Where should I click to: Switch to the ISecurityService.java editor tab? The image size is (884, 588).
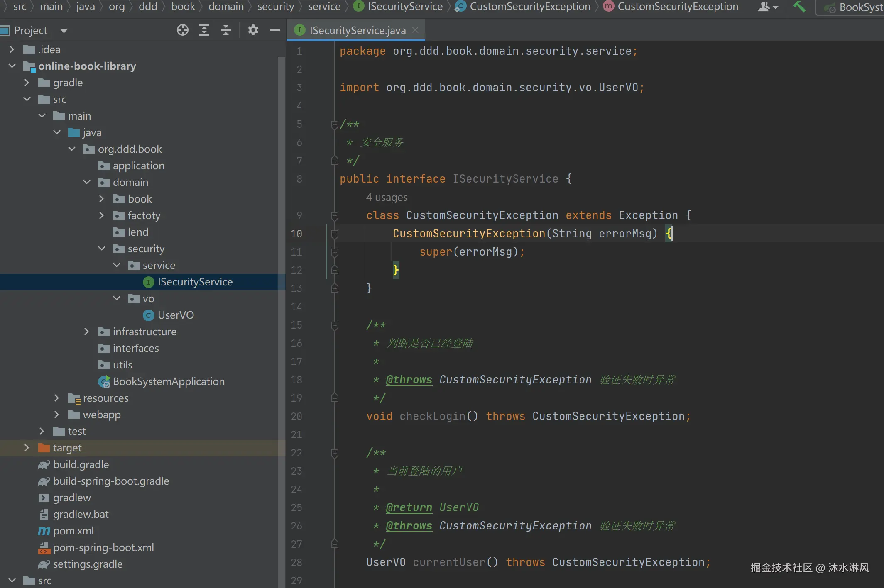click(x=357, y=30)
